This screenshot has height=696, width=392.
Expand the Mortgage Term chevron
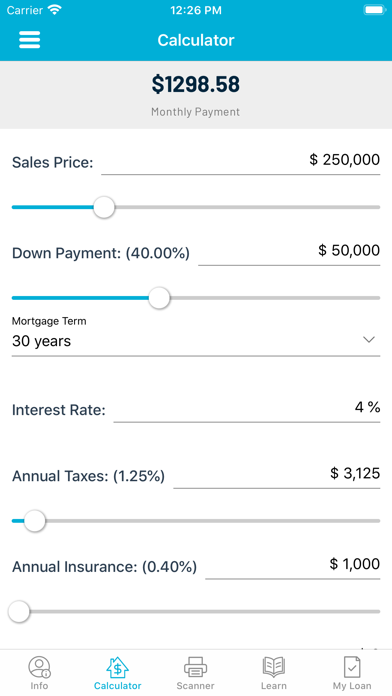click(x=369, y=340)
